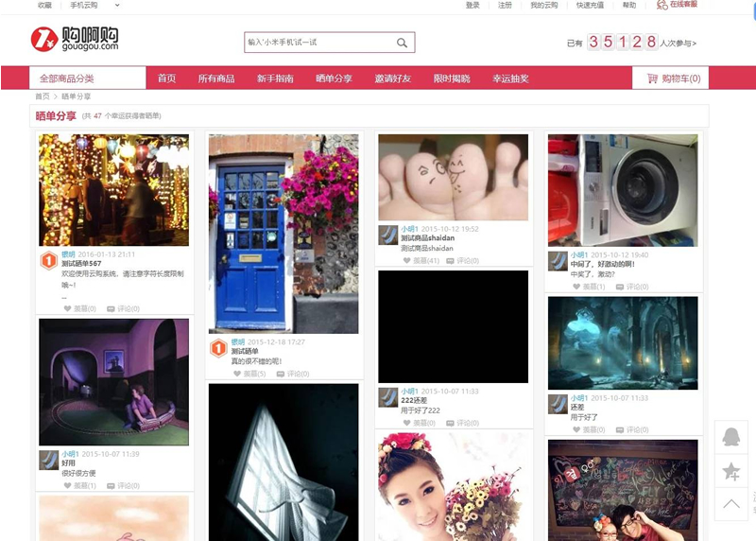756x541 pixels.
Task: Like the 测试商品shaidan post (羡慕 41)
Action: coord(421,260)
